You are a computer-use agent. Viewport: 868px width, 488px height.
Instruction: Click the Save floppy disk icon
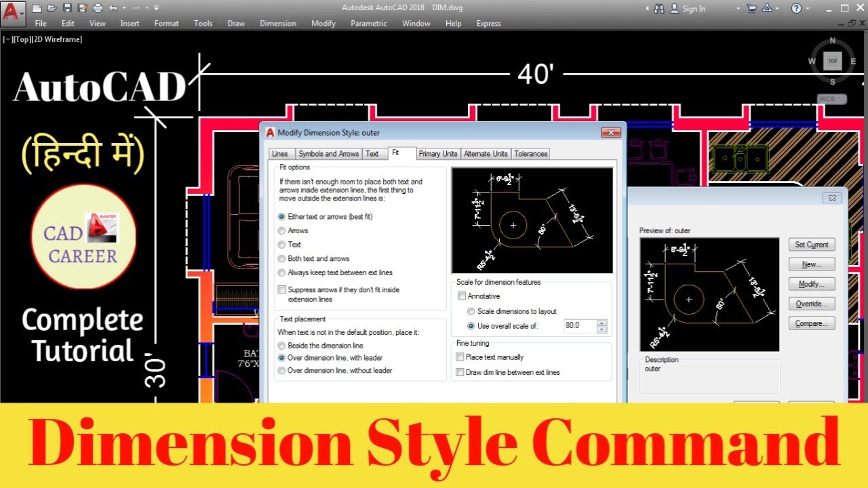(67, 8)
